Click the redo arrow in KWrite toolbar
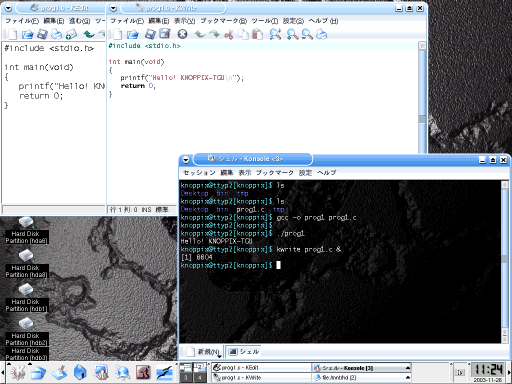Screen dimensions: 512x384 [x=214, y=34]
